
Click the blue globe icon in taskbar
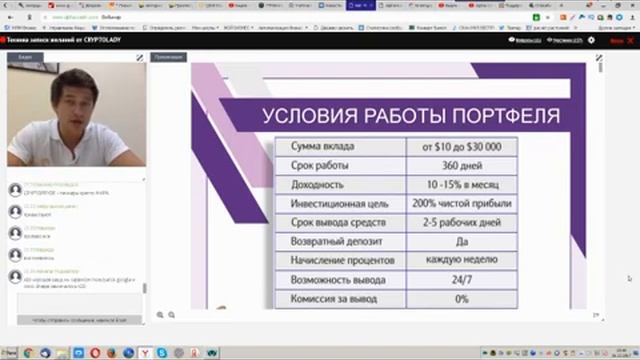pyautogui.click(x=128, y=353)
